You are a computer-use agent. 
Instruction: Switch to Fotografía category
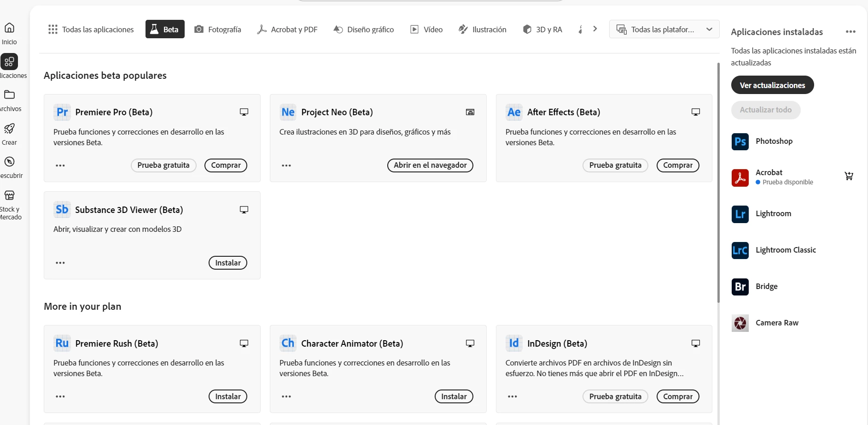(218, 30)
